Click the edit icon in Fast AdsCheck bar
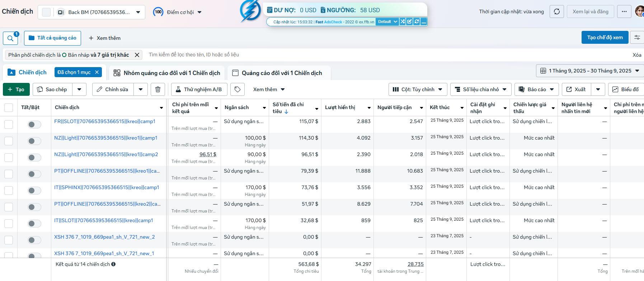 (x=409, y=22)
